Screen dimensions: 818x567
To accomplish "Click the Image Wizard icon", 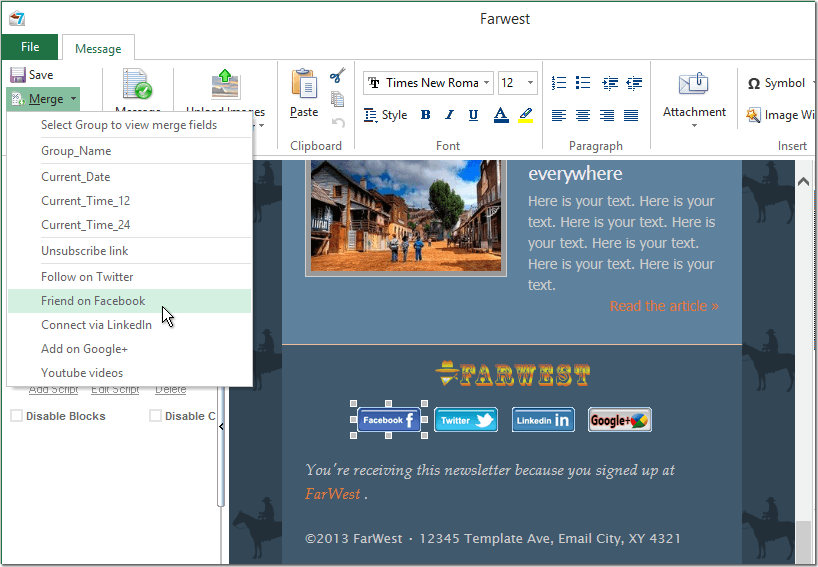I will pos(753,115).
